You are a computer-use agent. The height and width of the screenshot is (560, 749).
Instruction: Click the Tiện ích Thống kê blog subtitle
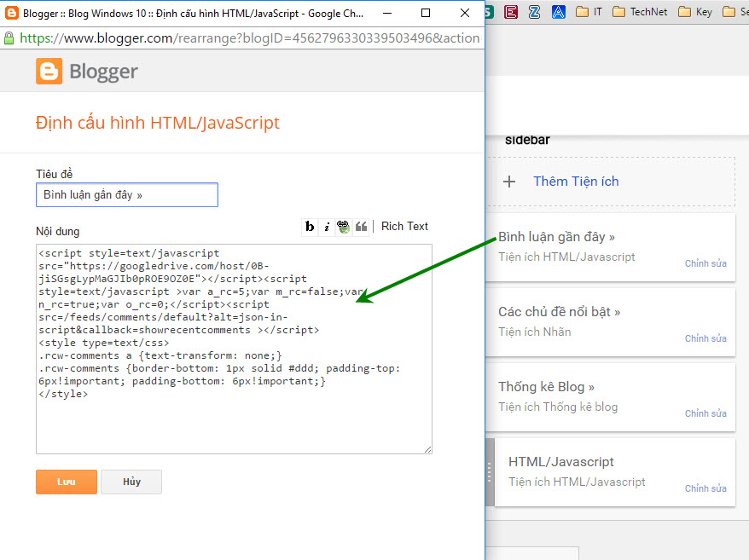point(558,407)
